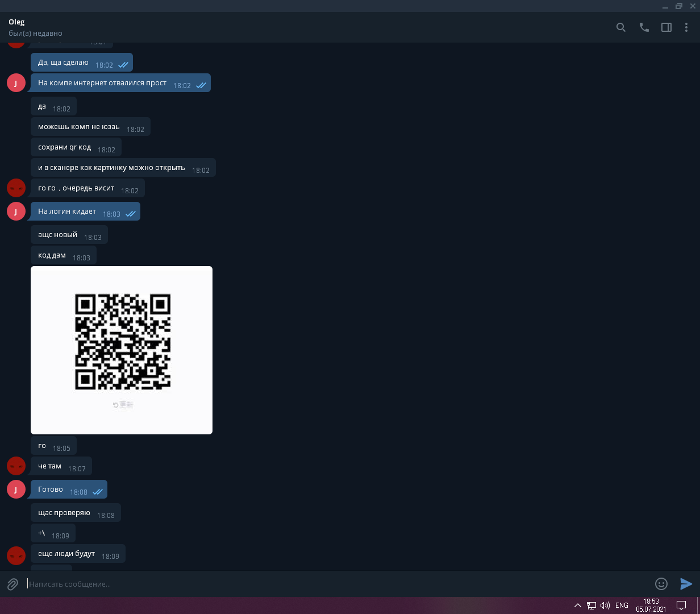The height and width of the screenshot is (614, 700).
Task: Open the volume control in system tray
Action: [x=605, y=605]
